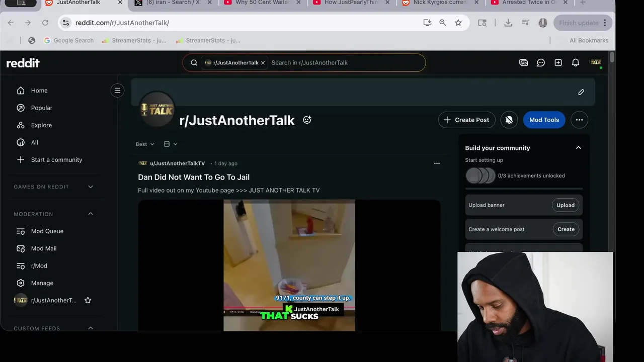Click the r/JustAnotherTalk community avatar

(x=157, y=109)
